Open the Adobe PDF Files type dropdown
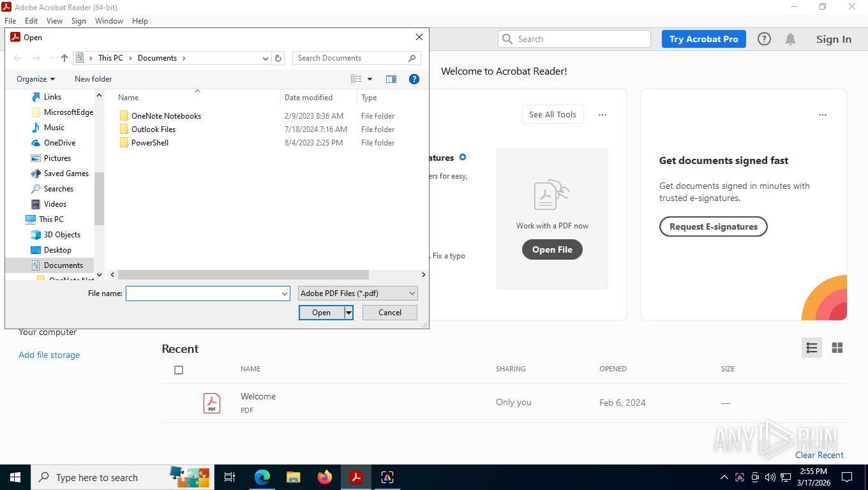This screenshot has height=490, width=868. [x=357, y=293]
